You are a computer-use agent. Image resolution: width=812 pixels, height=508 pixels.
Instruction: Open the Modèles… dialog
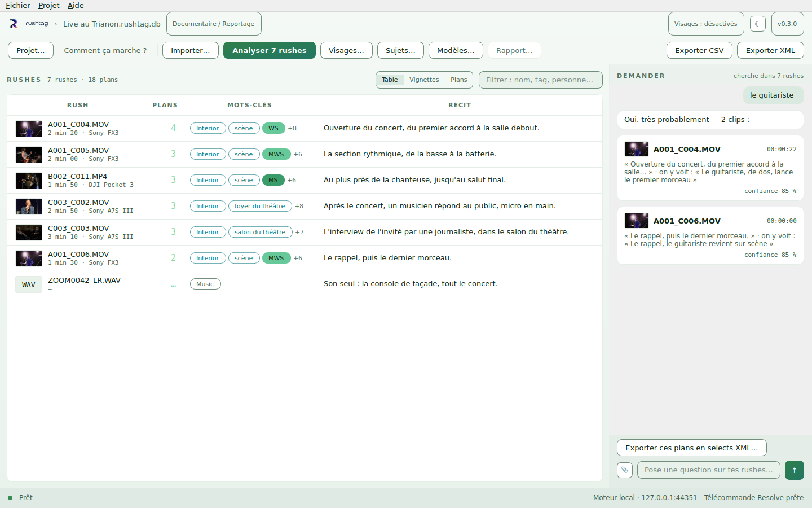click(456, 50)
